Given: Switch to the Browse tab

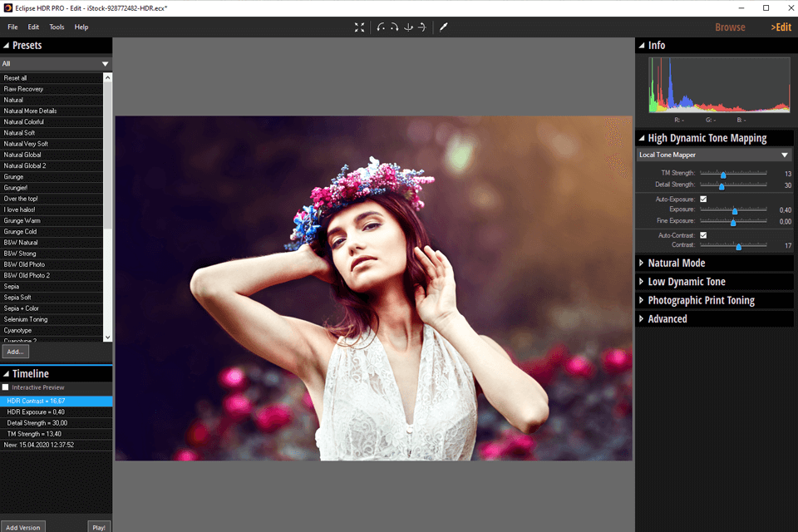Looking at the screenshot, I should pyautogui.click(x=730, y=27).
